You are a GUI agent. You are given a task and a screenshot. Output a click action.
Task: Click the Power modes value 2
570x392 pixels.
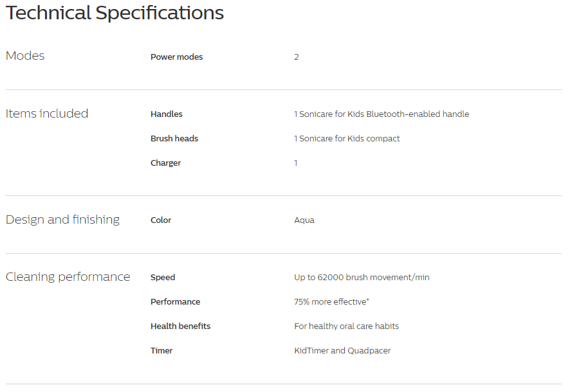pos(297,57)
